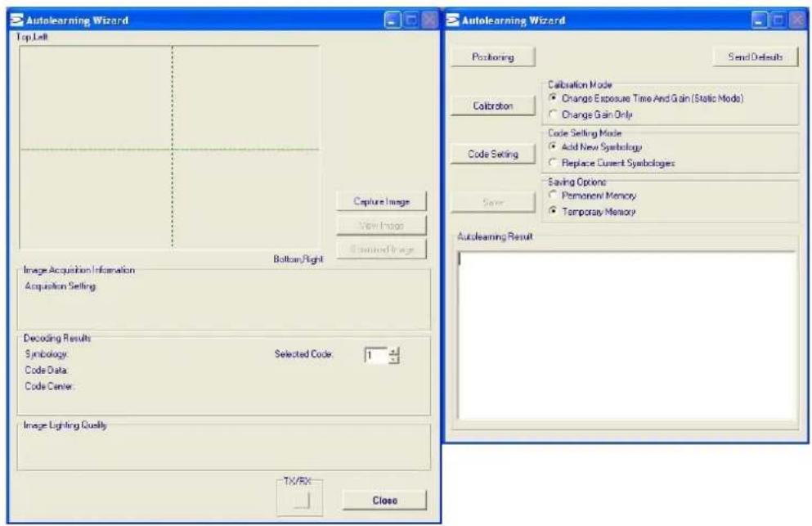812x526 pixels.
Task: Click the Calibration button
Action: point(492,106)
